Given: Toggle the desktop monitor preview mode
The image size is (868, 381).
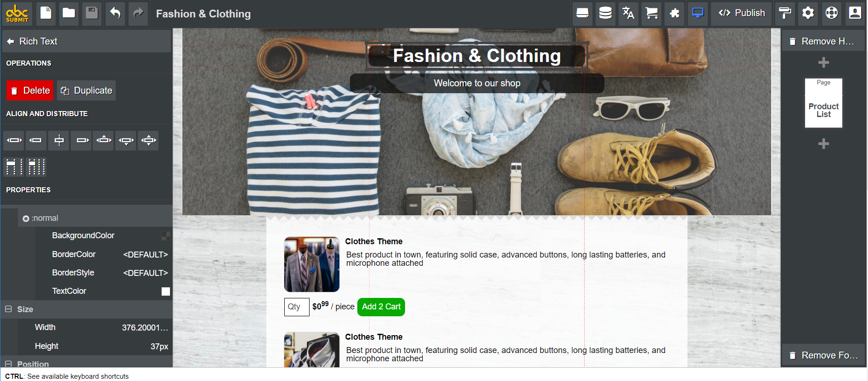Looking at the screenshot, I should pos(698,13).
